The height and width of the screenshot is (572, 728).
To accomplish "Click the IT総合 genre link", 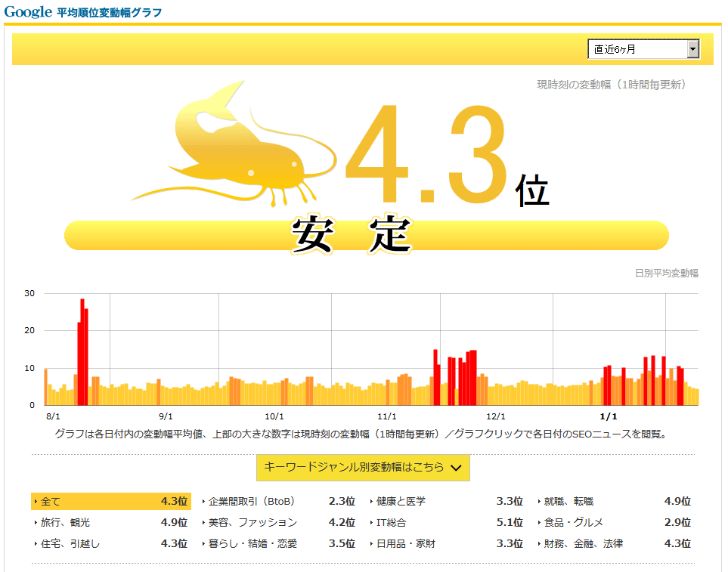I will pos(391,522).
